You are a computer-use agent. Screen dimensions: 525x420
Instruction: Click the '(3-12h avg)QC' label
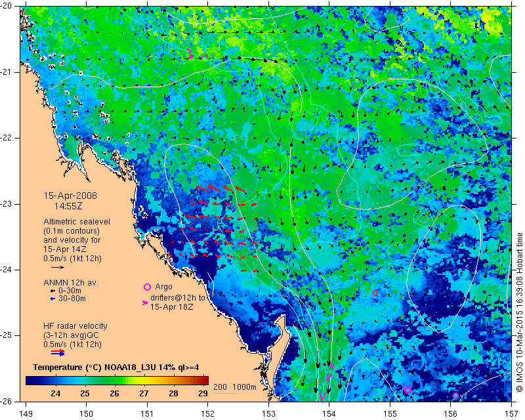71,335
